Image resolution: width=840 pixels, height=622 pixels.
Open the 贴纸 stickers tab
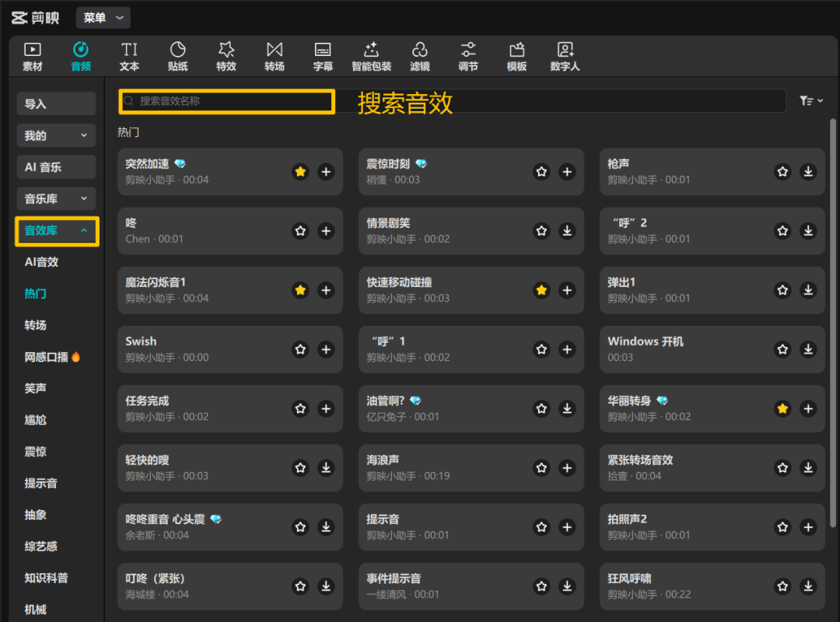click(178, 56)
